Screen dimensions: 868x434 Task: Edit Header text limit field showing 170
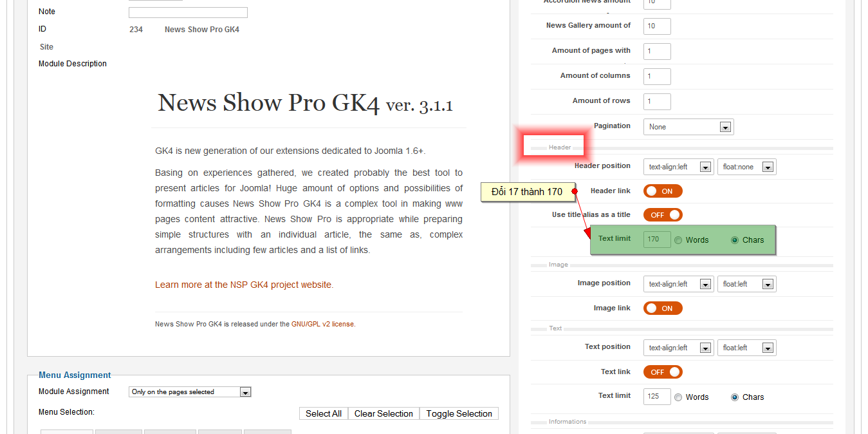point(657,240)
